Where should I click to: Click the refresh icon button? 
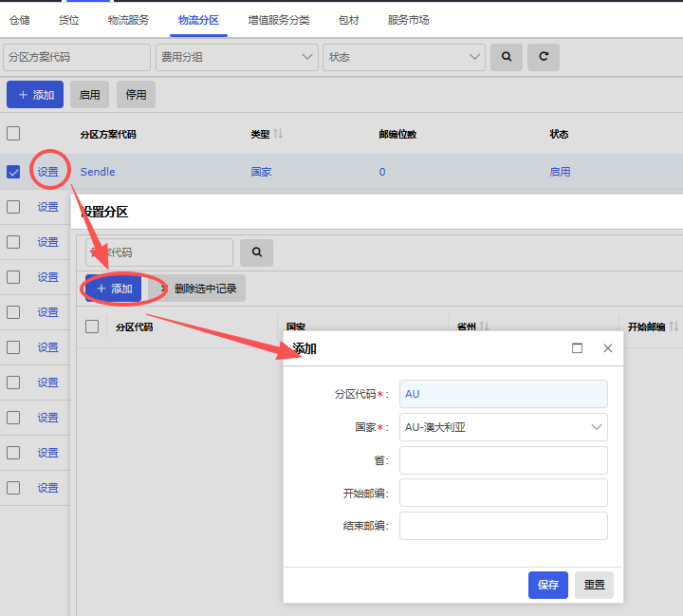[x=544, y=57]
